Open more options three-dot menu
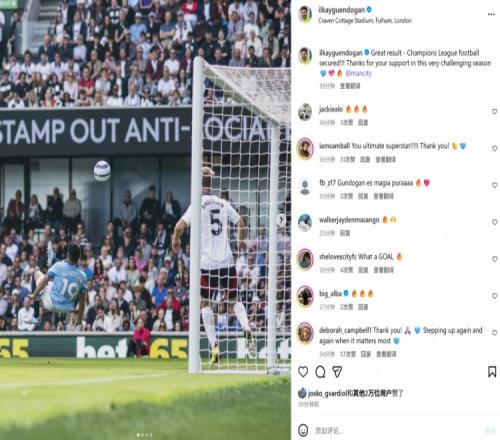 (x=491, y=14)
